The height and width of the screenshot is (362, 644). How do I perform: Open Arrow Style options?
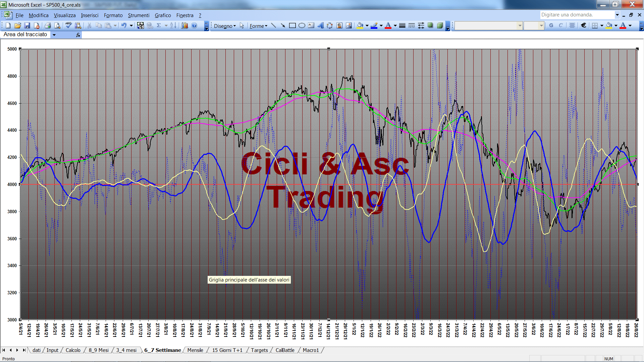click(x=421, y=25)
